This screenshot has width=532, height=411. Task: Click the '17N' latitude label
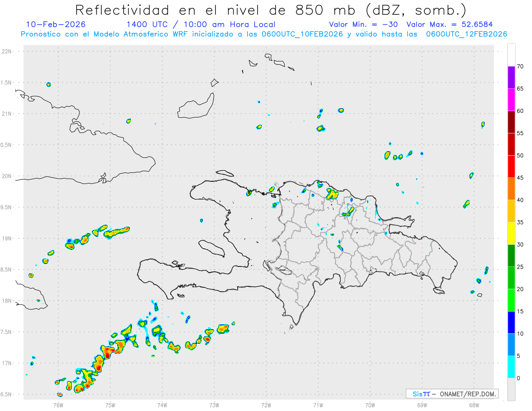[x=7, y=363]
